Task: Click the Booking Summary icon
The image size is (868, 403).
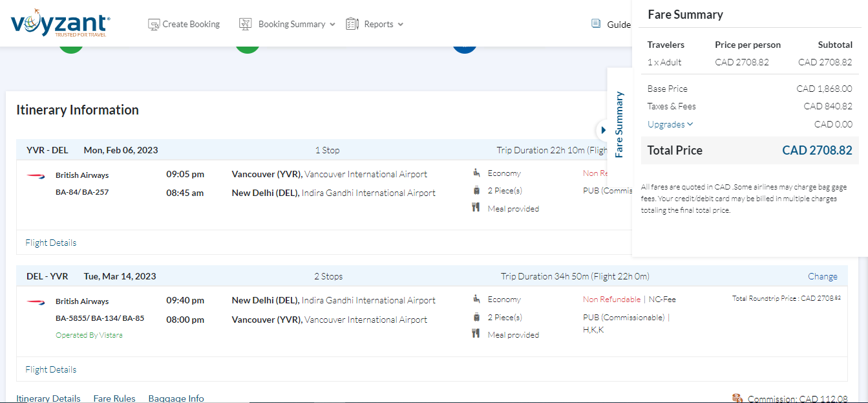Action: pos(245,24)
